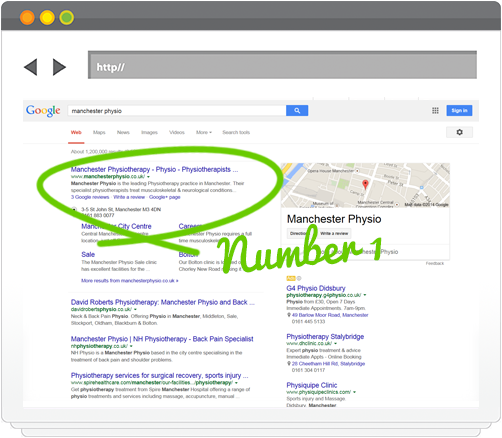Expand dropdown arrow beside spirehealthcare.com URL

236,383
